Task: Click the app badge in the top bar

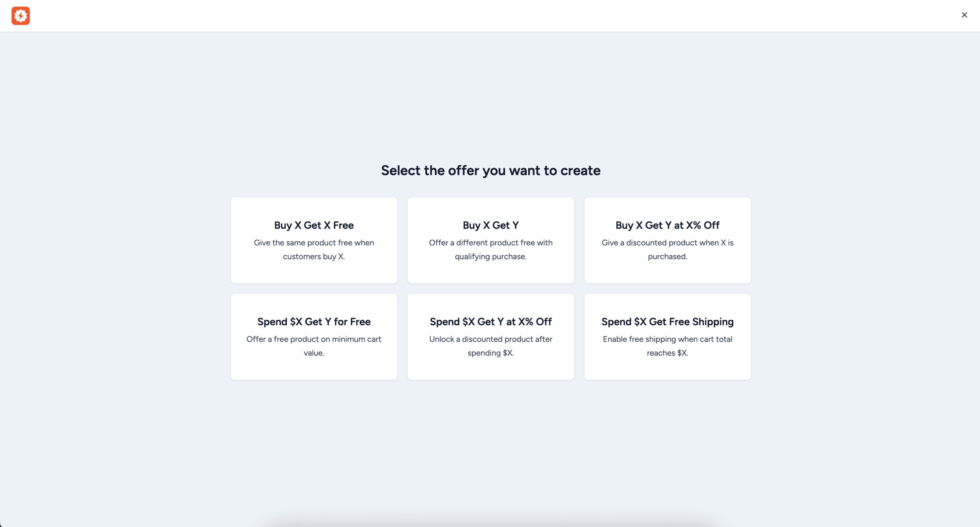Action: pyautogui.click(x=21, y=16)
